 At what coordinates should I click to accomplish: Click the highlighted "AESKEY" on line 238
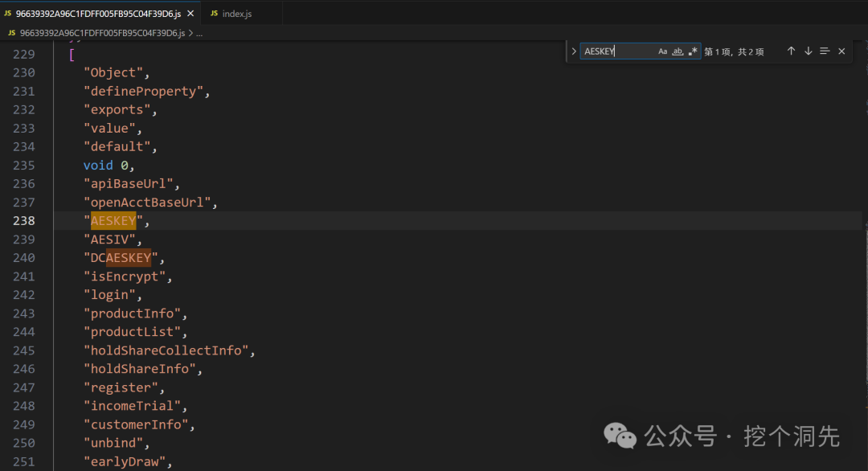pyautogui.click(x=113, y=221)
